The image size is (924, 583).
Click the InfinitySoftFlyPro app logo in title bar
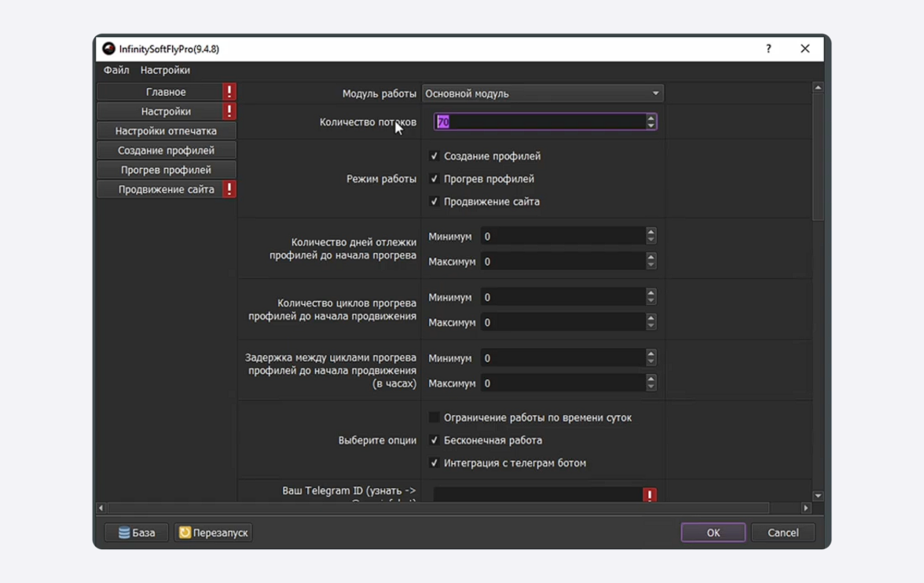109,49
